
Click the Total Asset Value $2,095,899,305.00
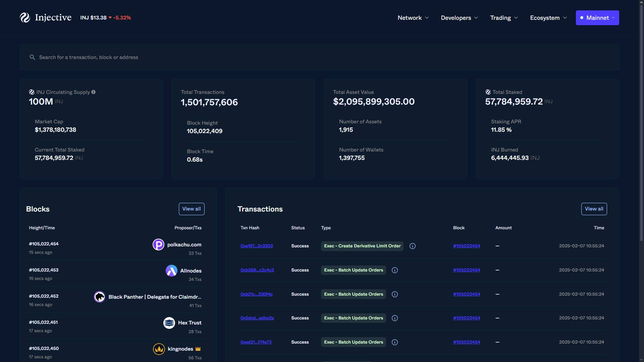pos(374,102)
